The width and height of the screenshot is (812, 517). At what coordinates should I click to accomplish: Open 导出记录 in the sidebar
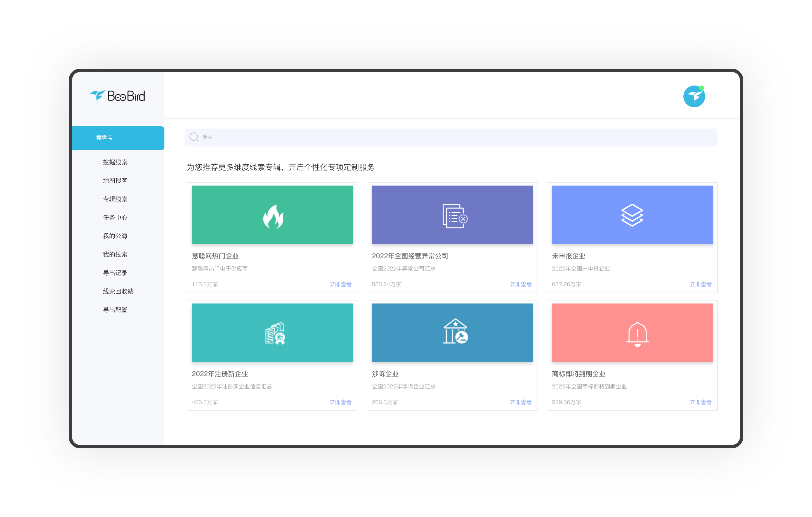pyautogui.click(x=115, y=273)
